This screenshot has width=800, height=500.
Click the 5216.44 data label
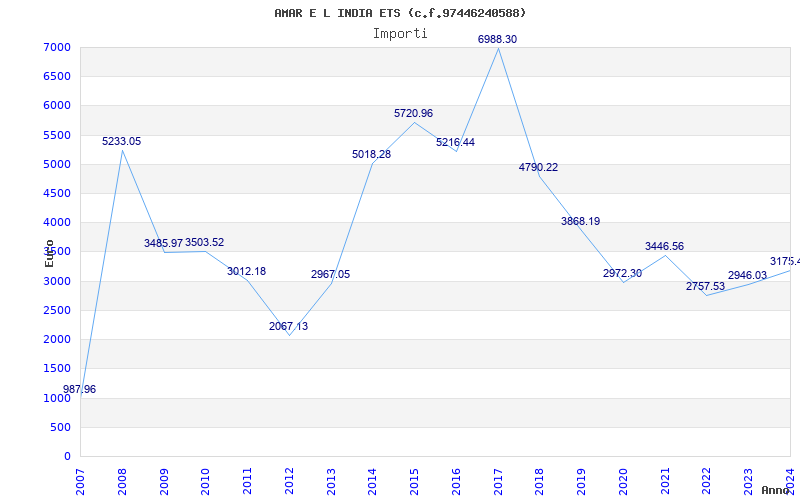pos(456,142)
